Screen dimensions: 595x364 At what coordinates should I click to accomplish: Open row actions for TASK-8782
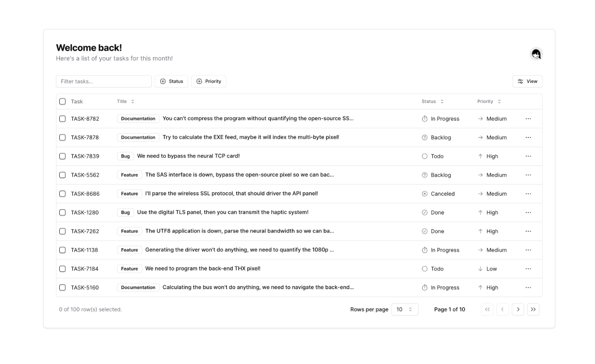pos(528,119)
